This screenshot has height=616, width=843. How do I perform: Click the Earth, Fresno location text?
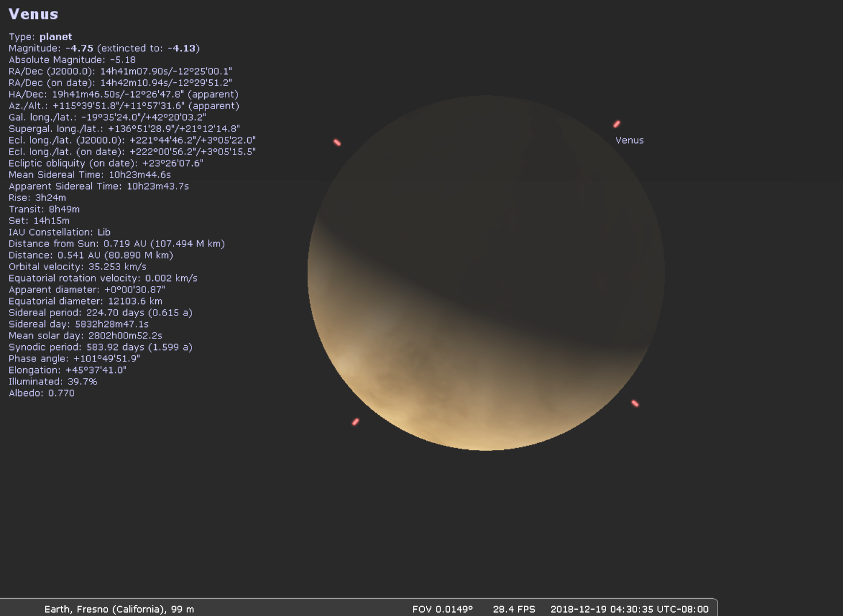(119, 609)
